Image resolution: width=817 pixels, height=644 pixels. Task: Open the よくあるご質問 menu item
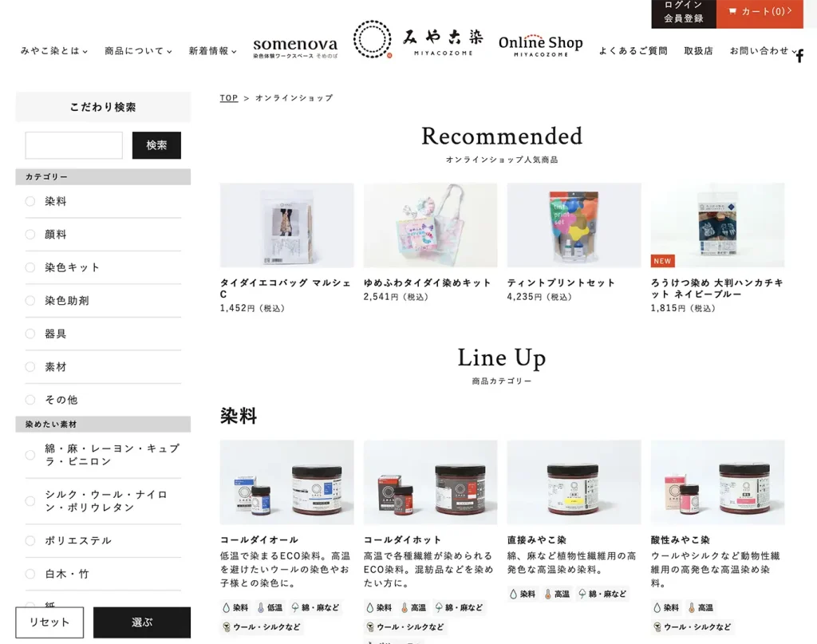[633, 50]
